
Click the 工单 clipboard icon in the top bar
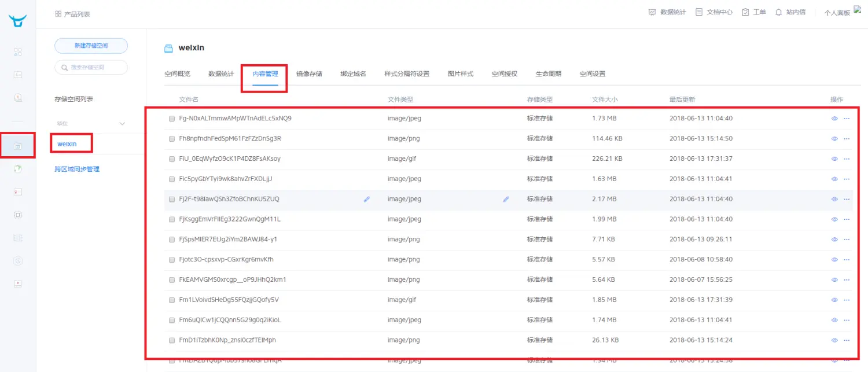coord(745,12)
